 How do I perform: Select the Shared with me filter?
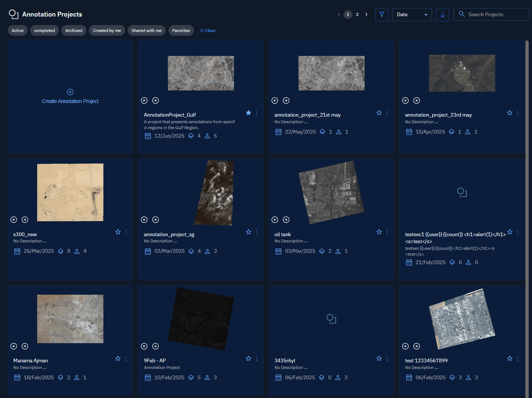point(146,31)
